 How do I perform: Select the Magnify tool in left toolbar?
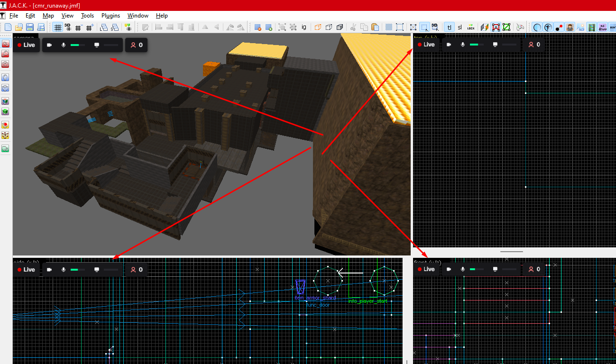(5, 54)
